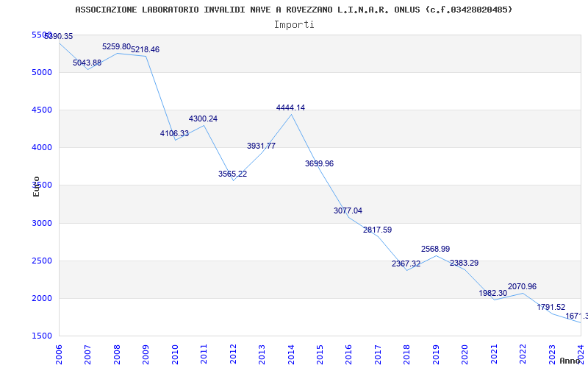The height and width of the screenshot is (368, 588).
Task: Click the 3565.22 data label
Action: [x=232, y=174]
